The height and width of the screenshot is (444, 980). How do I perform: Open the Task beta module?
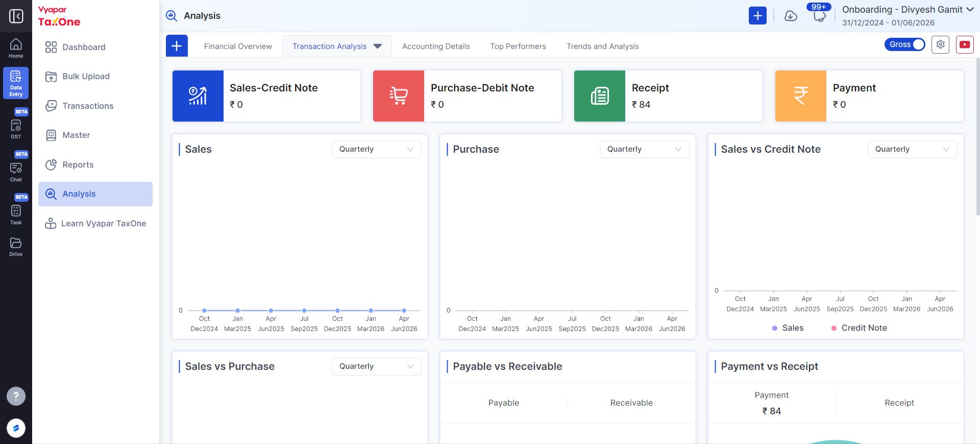[16, 215]
